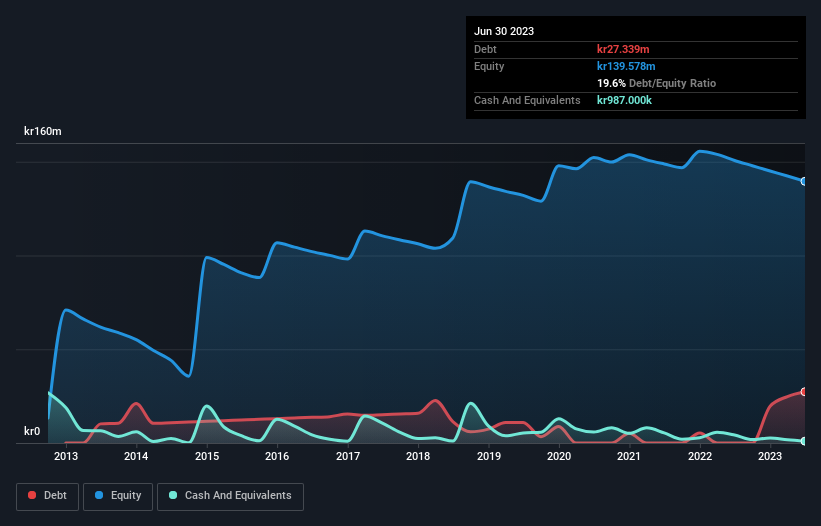Toggle Cash And Equivalents legend button
Screen dimensions: 821x526
(230, 496)
